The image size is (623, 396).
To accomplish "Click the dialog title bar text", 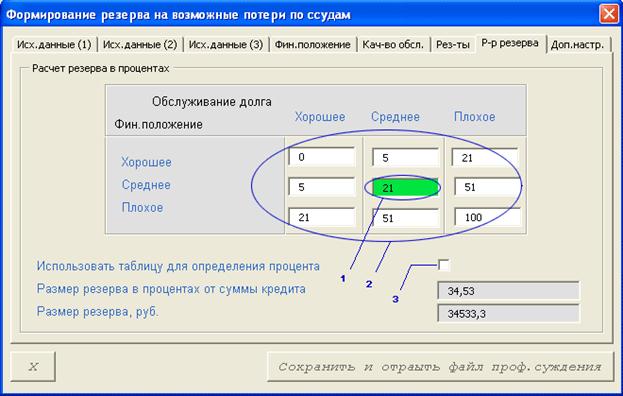I will pos(178,15).
